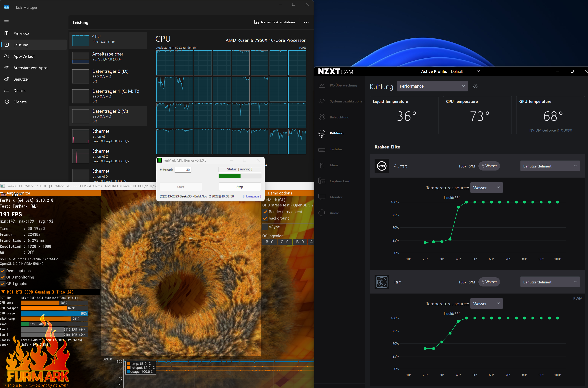Click the Autostart von Apps icon

7,67
